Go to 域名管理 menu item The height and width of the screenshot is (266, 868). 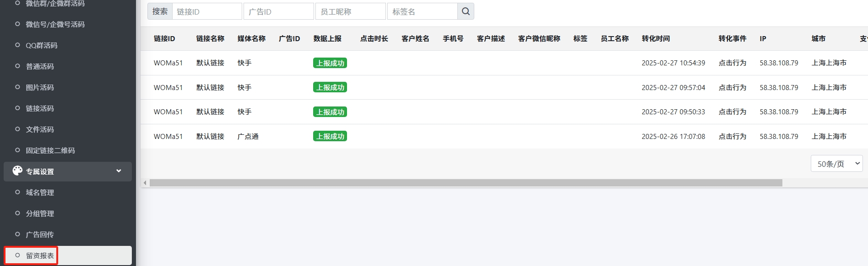click(40, 192)
